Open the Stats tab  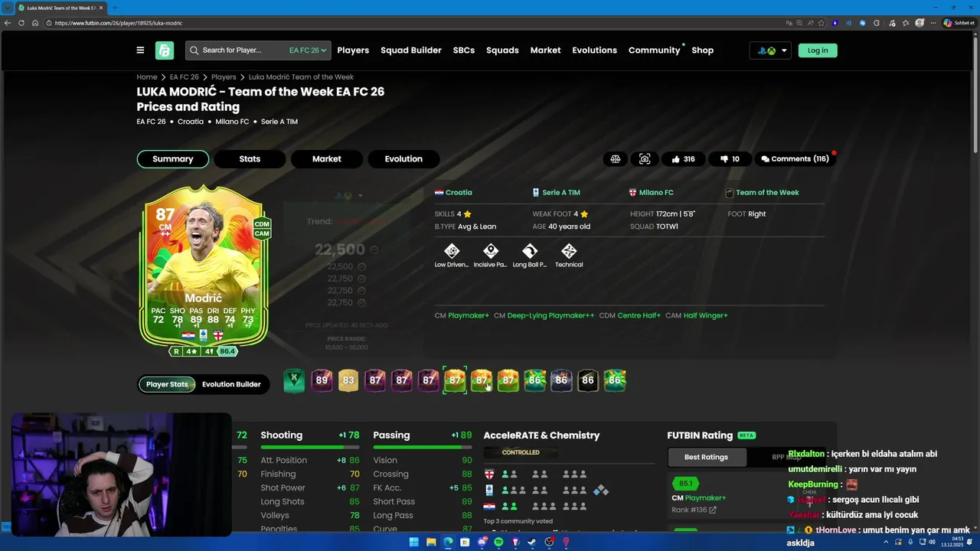(250, 159)
